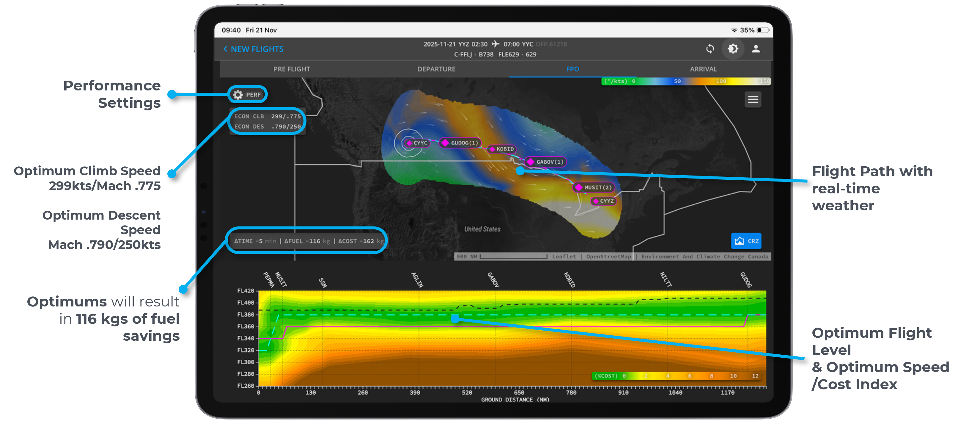This screenshot has width=980, height=424.
Task: Click the GABOV label on profile chart
Action: 493,280
